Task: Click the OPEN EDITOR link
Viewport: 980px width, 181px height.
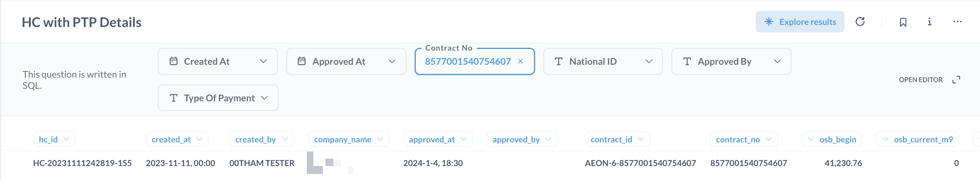Action: coord(920,80)
